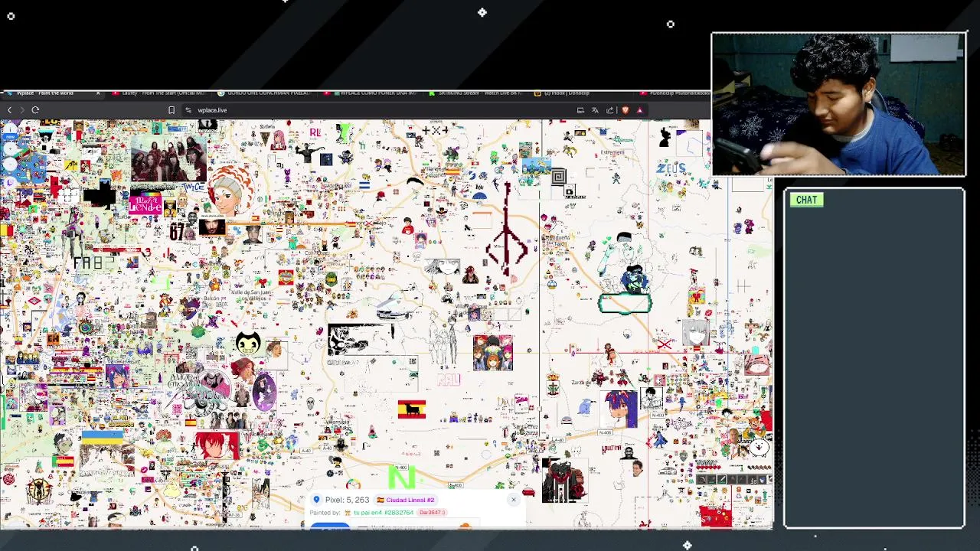
Task: Reload the wplace.live page
Action: (35, 110)
